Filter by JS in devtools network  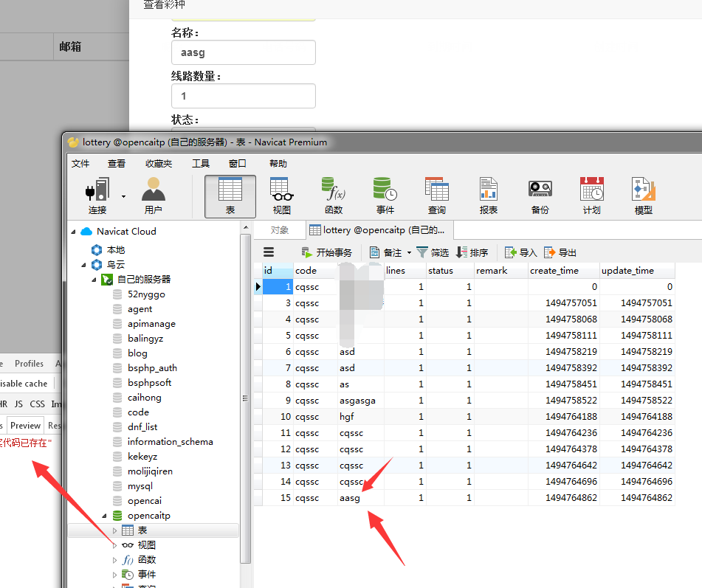tap(18, 404)
